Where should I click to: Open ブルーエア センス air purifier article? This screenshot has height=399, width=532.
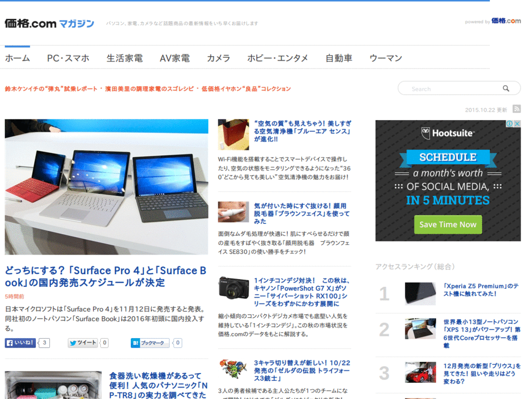tap(303, 131)
